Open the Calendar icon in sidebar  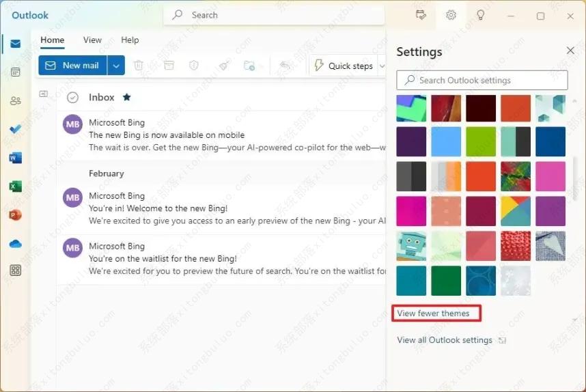(x=15, y=72)
